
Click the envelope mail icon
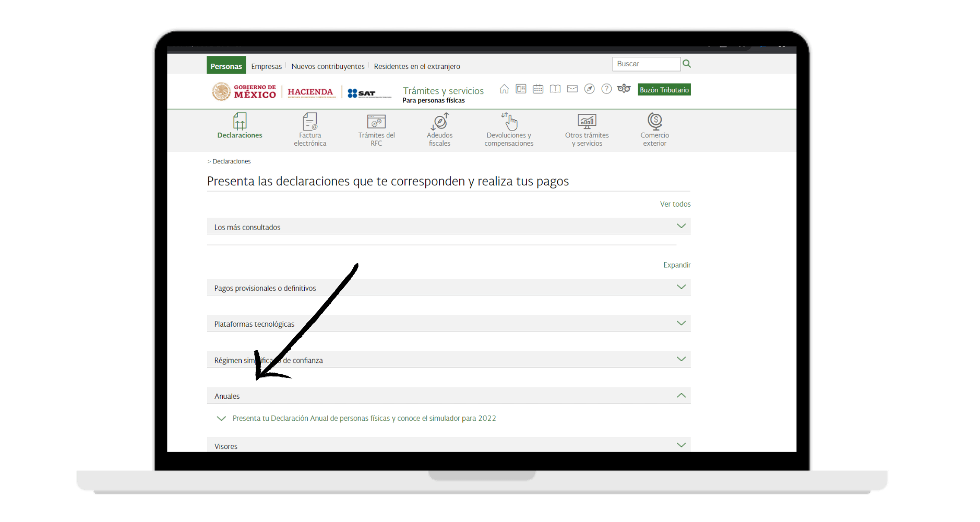click(x=572, y=89)
